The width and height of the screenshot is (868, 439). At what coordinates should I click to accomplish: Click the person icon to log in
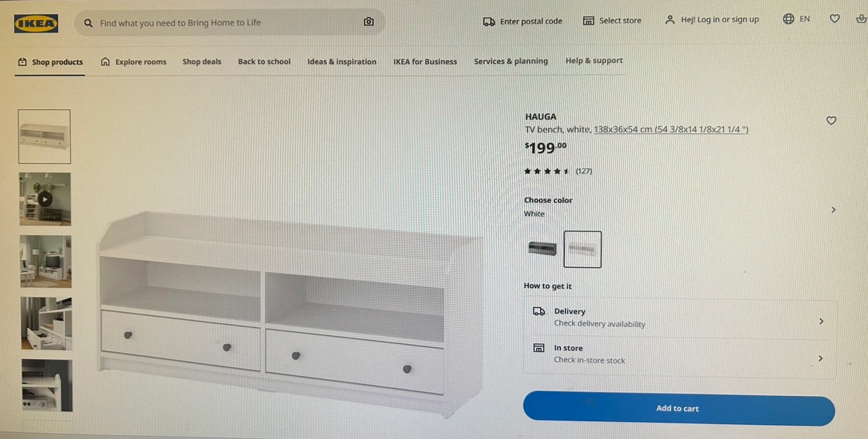coord(670,20)
